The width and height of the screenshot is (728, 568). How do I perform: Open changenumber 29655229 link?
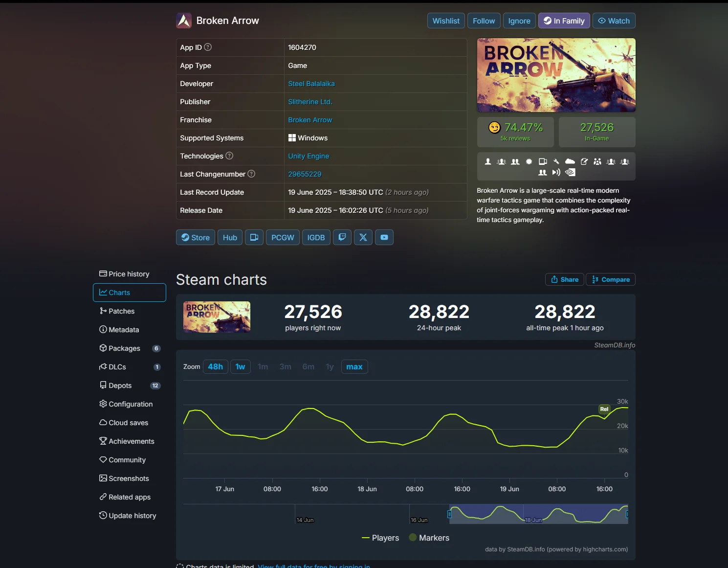click(305, 174)
